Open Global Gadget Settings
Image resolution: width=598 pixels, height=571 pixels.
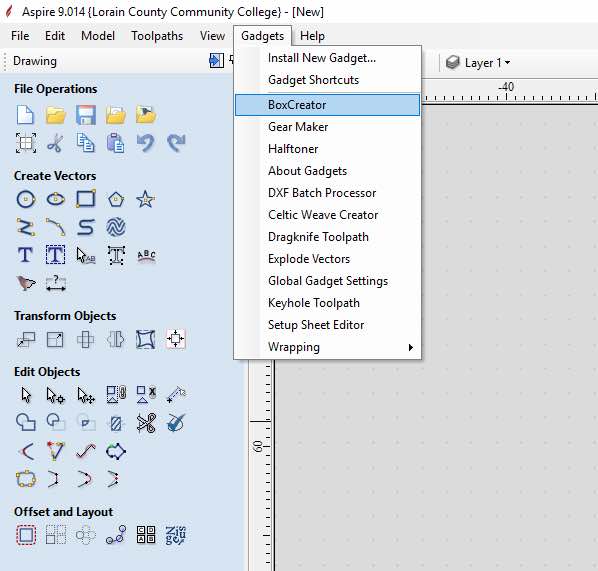(327, 281)
